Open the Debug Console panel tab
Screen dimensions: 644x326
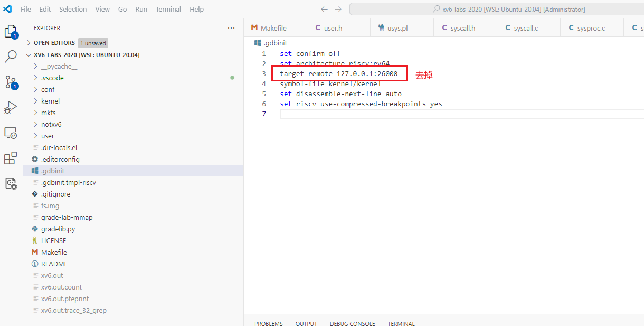(352, 323)
